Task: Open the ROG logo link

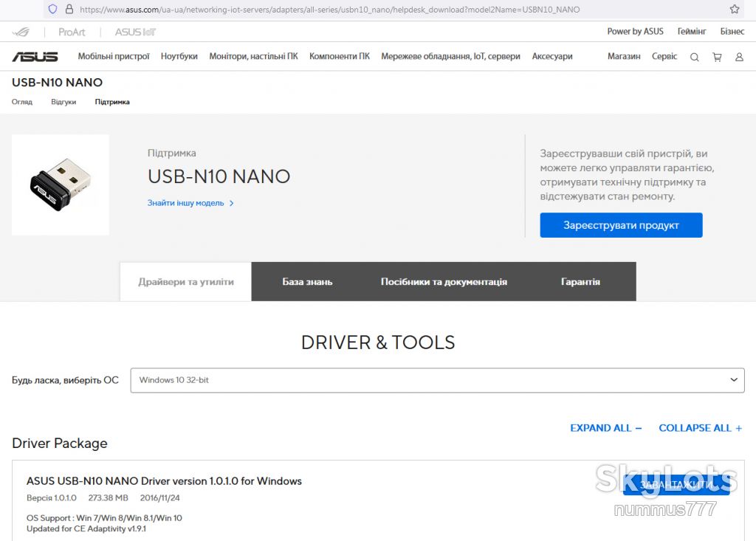Action: point(21,32)
